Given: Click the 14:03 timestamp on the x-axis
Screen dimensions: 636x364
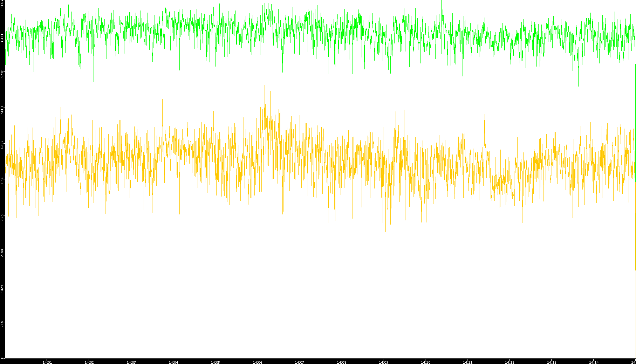Looking at the screenshot, I should coord(131,362).
